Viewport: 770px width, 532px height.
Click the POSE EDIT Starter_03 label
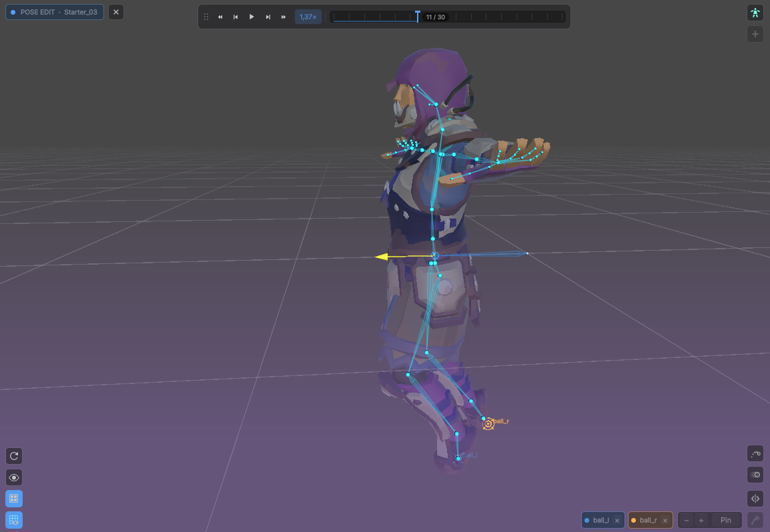tap(55, 12)
